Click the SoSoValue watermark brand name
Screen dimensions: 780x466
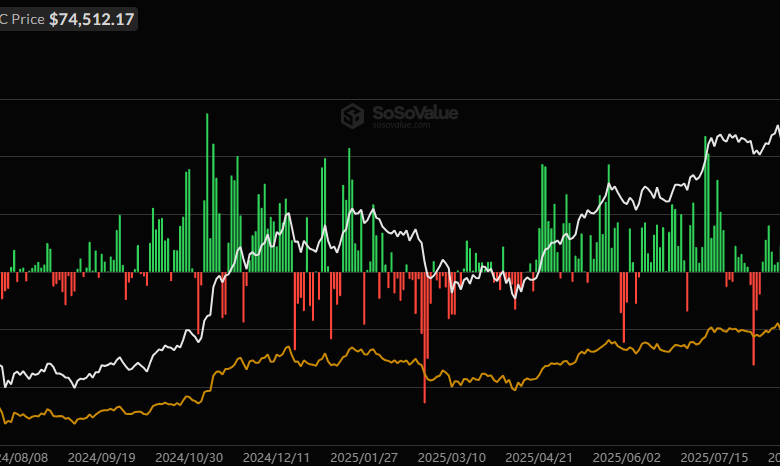[x=414, y=113]
